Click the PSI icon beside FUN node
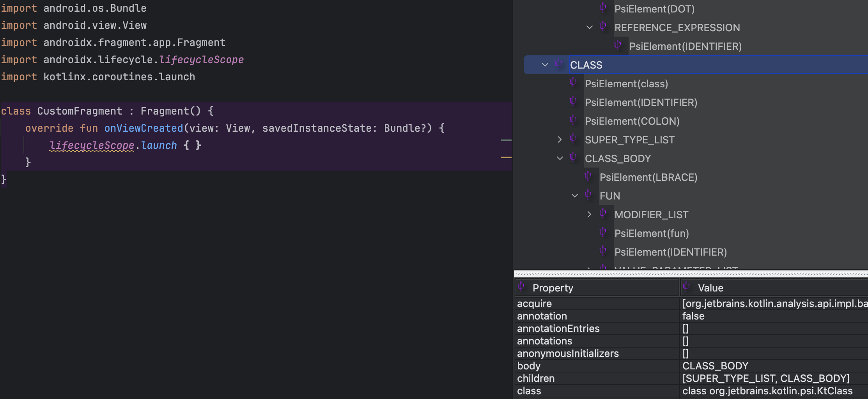868x399 pixels. coord(588,194)
